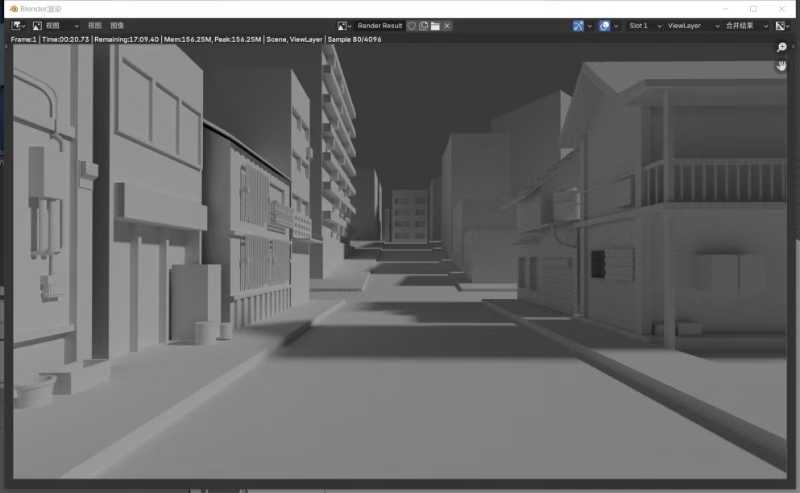This screenshot has height=493, width=800.
Task: Toggle the overlays display button
Action: click(604, 25)
